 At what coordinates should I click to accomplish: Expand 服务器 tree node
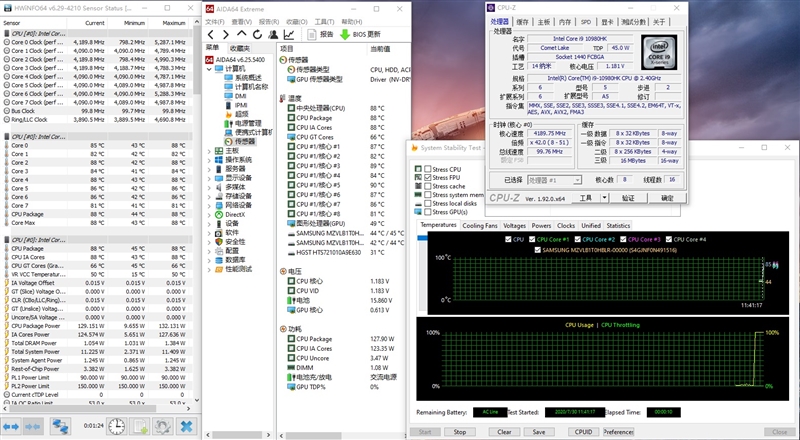(209, 169)
